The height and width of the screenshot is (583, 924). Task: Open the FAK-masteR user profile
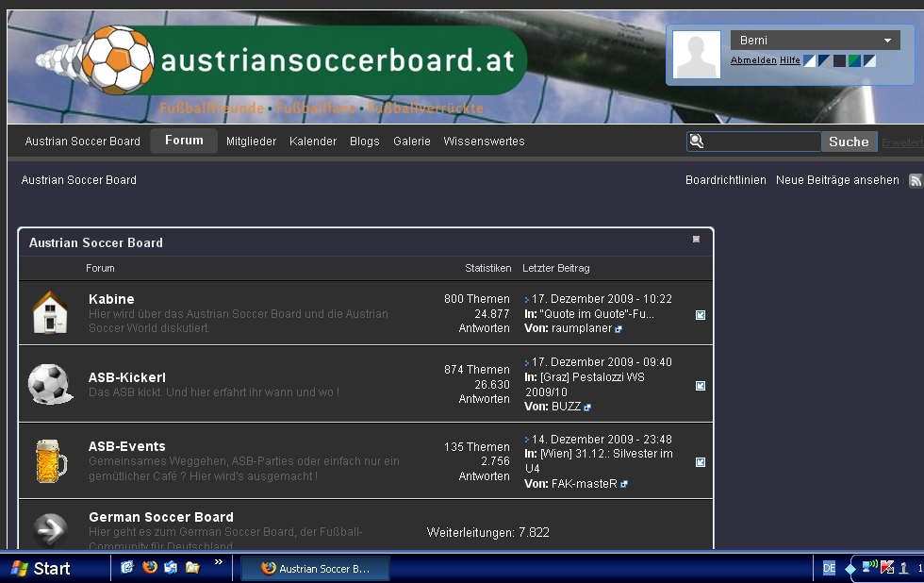tap(585, 484)
